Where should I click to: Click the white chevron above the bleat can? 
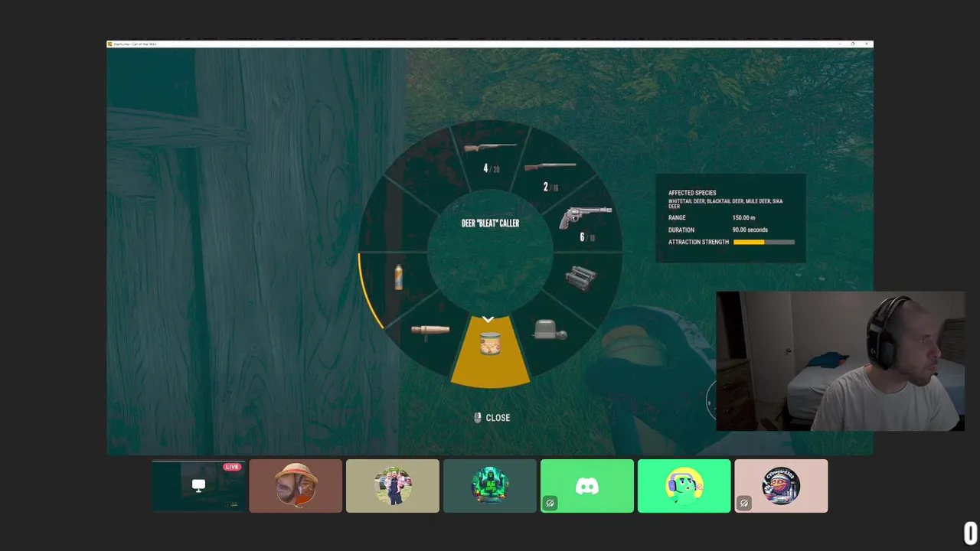coord(488,319)
